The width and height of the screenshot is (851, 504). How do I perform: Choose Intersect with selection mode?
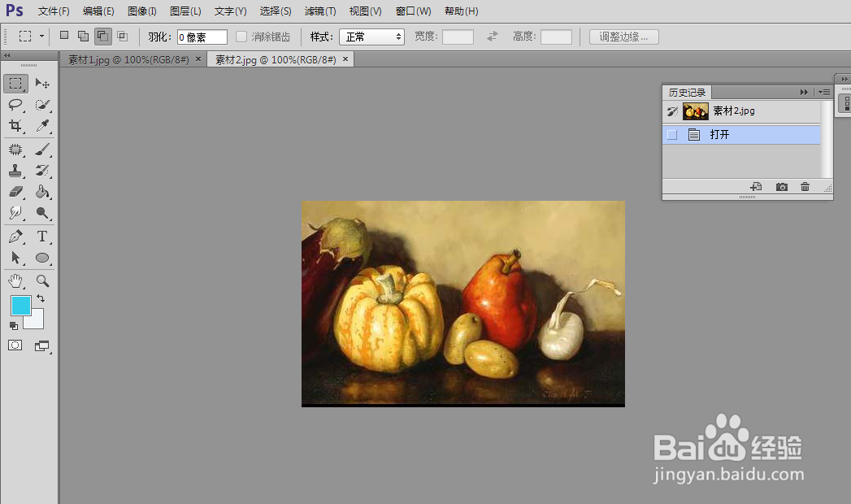pyautogui.click(x=123, y=37)
